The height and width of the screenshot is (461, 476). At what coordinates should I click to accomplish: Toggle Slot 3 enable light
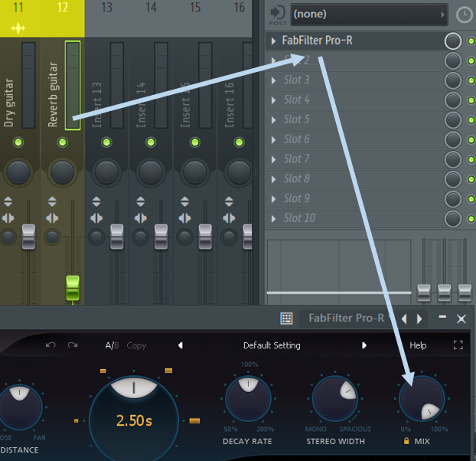point(471,80)
